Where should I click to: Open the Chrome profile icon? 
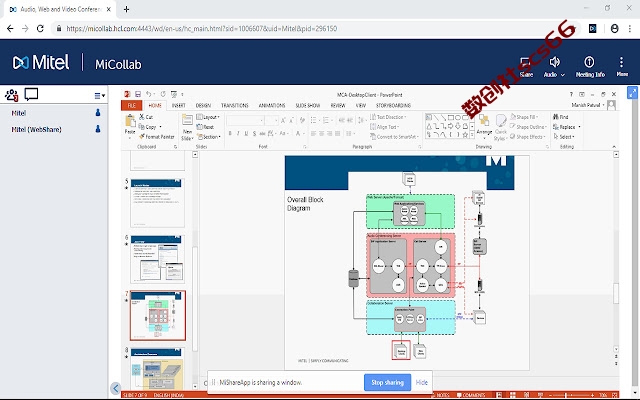(x=614, y=29)
